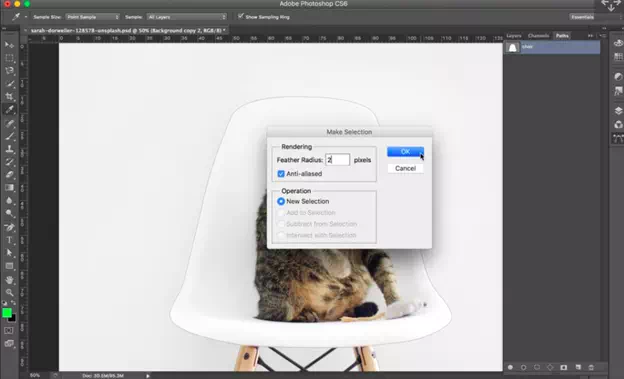624x379 pixels.
Task: Toggle Show Sampling Ring checkbox
Action: (x=241, y=16)
